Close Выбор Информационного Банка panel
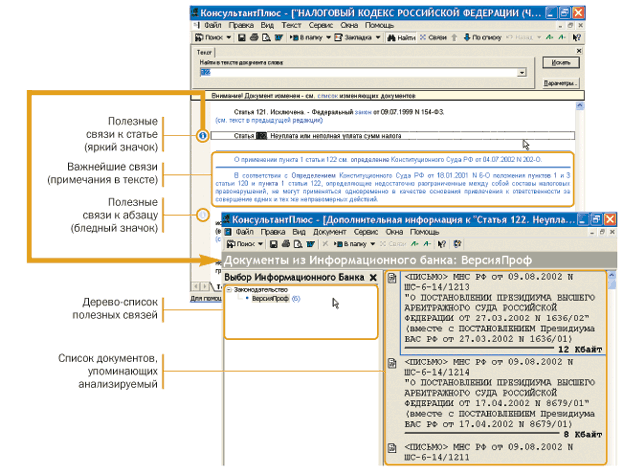The height and width of the screenshot is (476, 630). (x=373, y=278)
